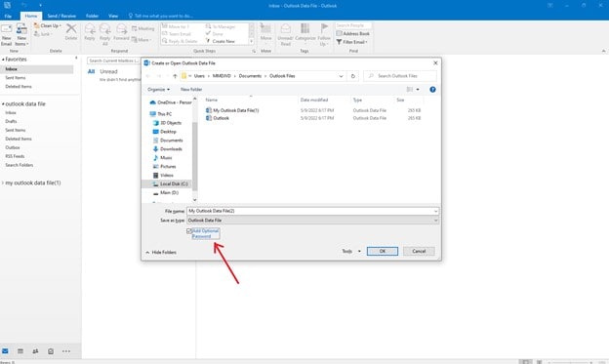The image size is (609, 364).
Task: Switch to Tasks in bottom navigation
Action: [51, 351]
